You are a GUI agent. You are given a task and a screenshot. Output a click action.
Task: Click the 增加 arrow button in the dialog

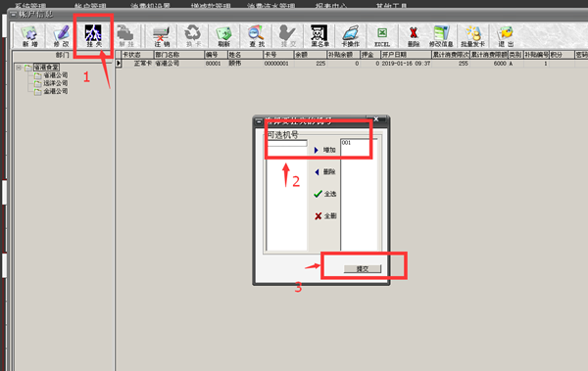click(324, 150)
